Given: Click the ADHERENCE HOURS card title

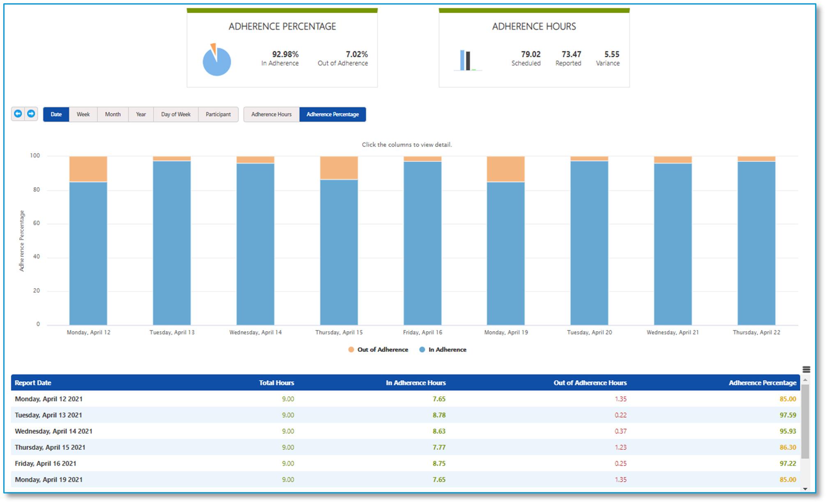Looking at the screenshot, I should click(534, 27).
